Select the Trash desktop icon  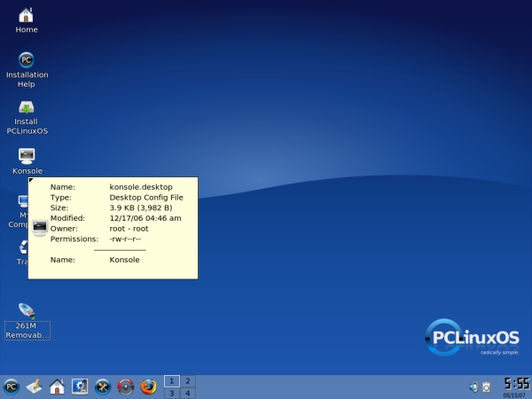(22, 253)
